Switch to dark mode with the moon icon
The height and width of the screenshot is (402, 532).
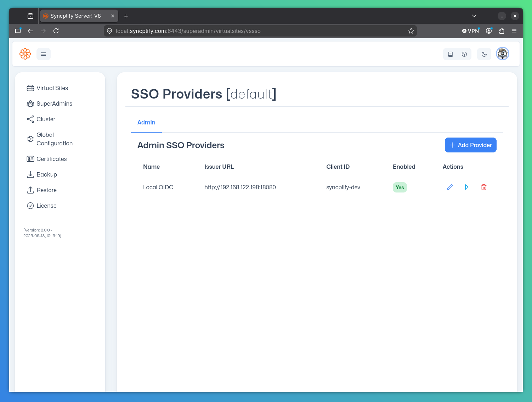pos(484,54)
